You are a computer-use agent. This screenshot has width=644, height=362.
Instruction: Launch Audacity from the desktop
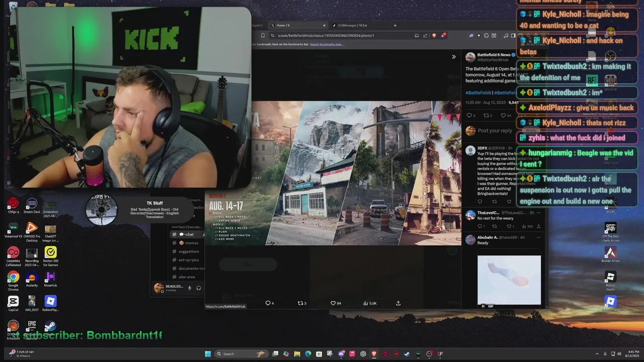(32, 279)
